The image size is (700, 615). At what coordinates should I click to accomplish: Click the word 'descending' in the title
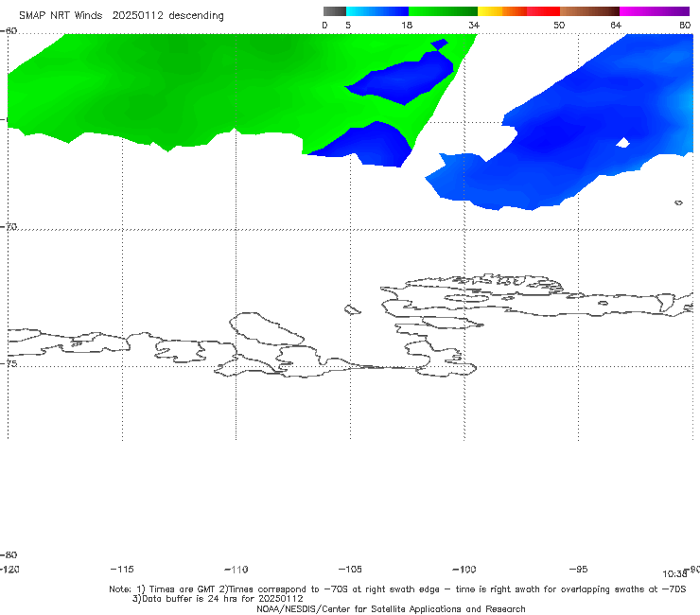tap(196, 16)
